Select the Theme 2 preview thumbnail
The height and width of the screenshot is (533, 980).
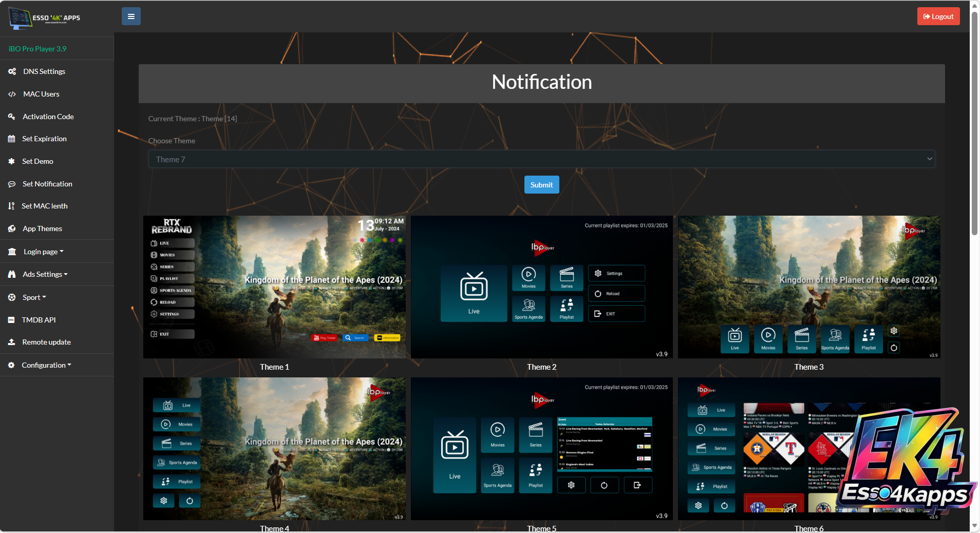[x=541, y=287]
